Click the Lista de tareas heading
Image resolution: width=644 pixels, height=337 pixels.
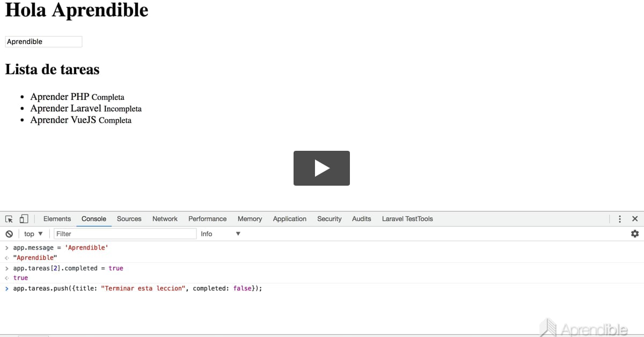(52, 69)
